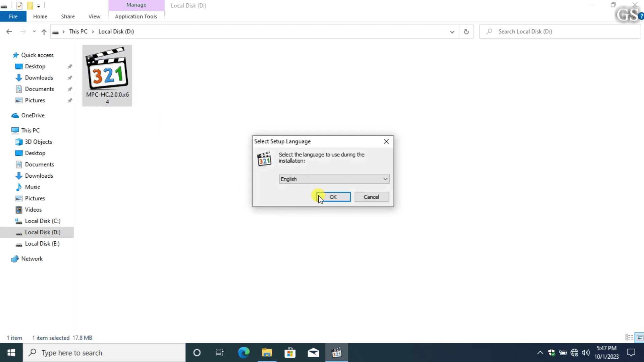This screenshot has height=362, width=644.
Task: Open Local Disk (E:) in sidebar
Action: pyautogui.click(x=42, y=244)
